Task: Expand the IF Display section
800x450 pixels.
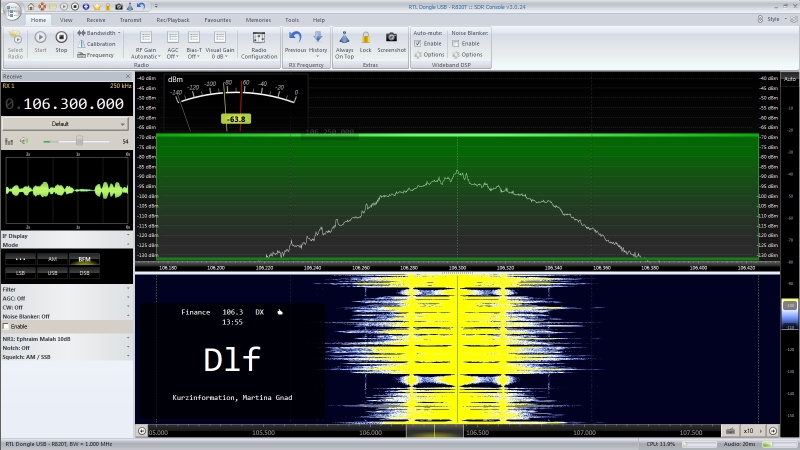Action: pos(67,236)
